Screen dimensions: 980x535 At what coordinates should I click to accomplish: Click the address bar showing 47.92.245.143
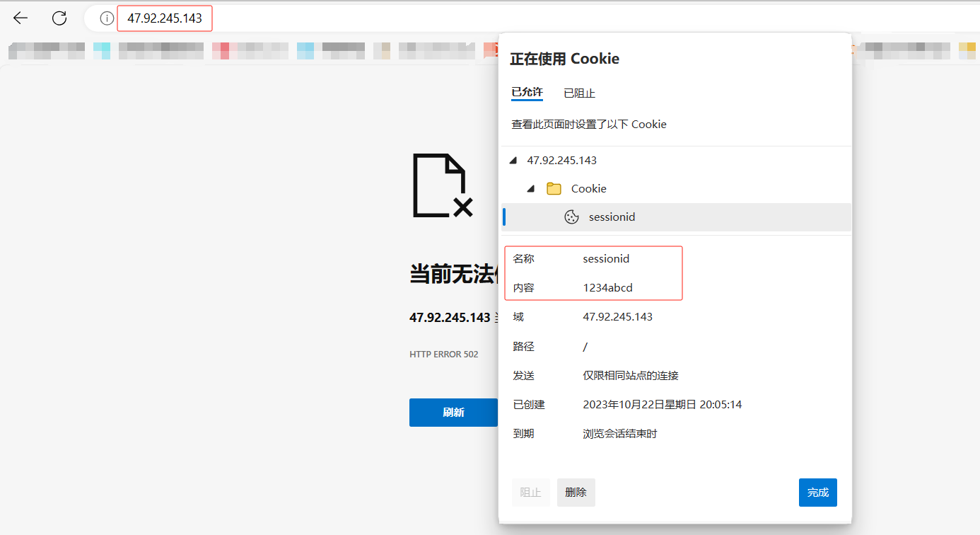tap(164, 18)
